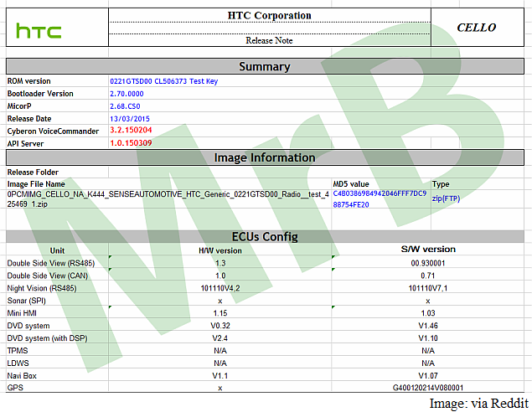The height and width of the screenshot is (412, 532).
Task: Click the H/W version column header
Action: pos(220,251)
